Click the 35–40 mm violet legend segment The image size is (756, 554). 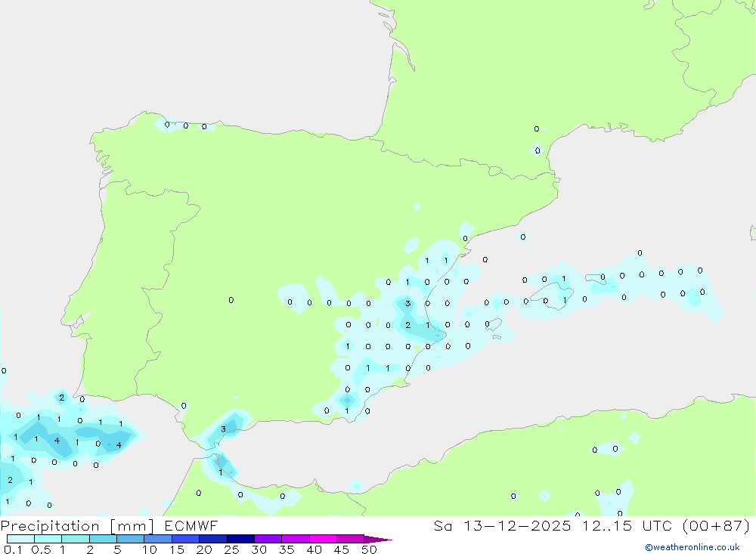coord(296,539)
